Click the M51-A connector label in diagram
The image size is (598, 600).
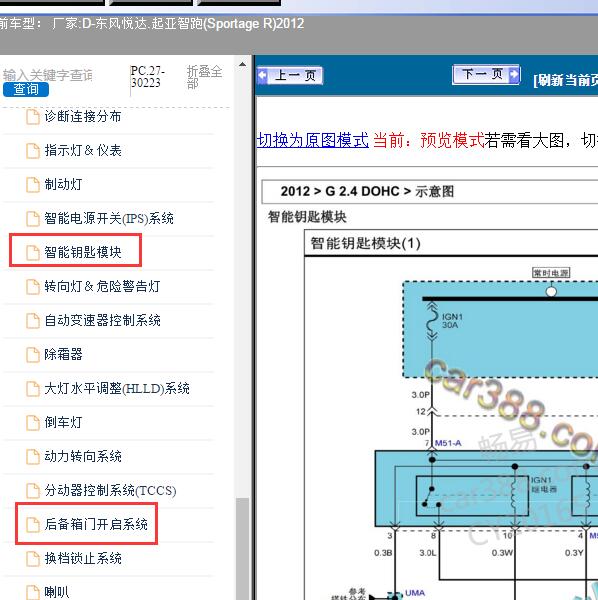(x=448, y=443)
